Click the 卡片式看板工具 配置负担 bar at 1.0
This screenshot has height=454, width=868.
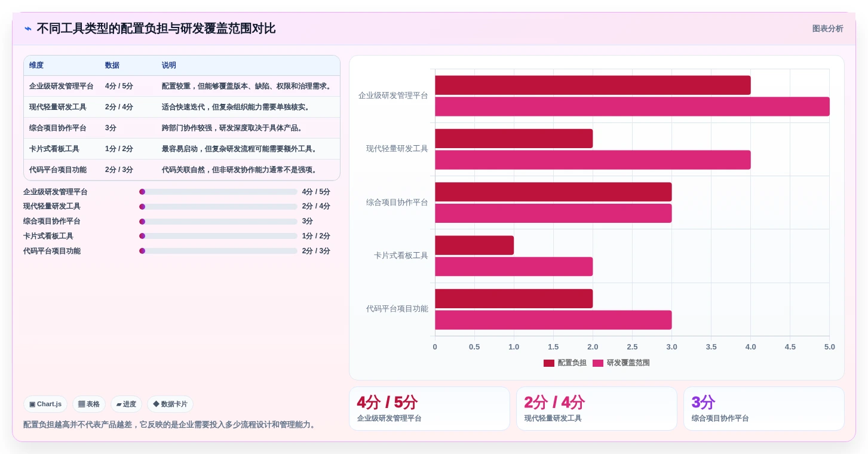(x=474, y=246)
